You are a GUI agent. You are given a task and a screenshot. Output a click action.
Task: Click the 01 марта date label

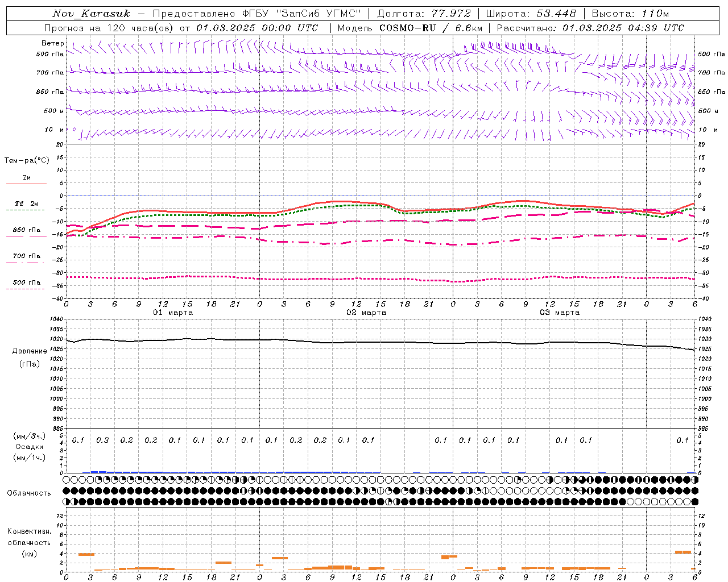173,313
